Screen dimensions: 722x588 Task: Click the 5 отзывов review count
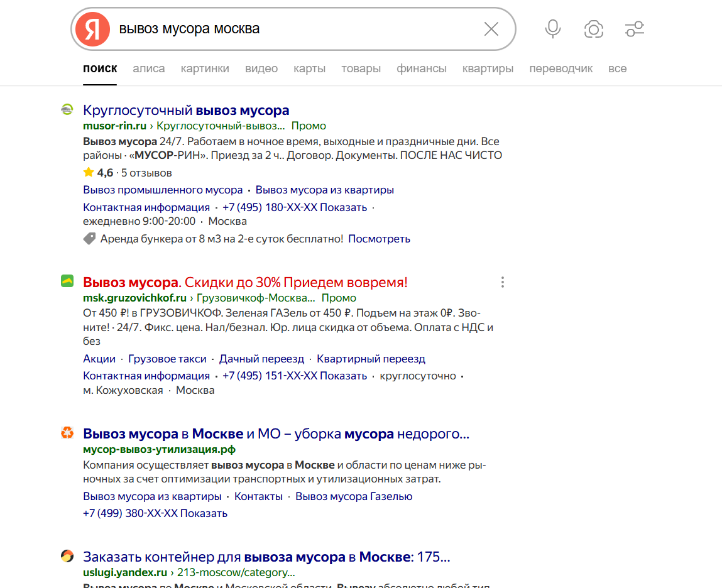pos(146,173)
